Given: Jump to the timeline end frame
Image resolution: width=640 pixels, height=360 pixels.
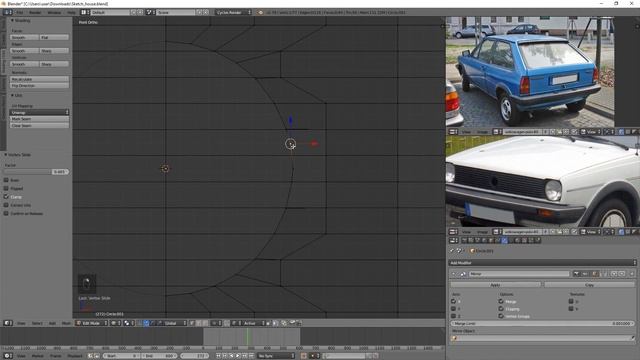Looking at the screenshot, I should 251,356.
